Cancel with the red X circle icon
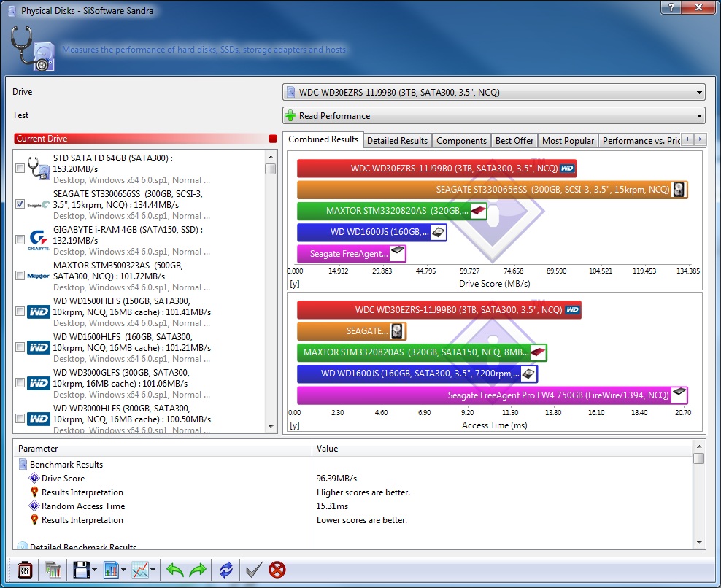721x588 pixels. [277, 570]
